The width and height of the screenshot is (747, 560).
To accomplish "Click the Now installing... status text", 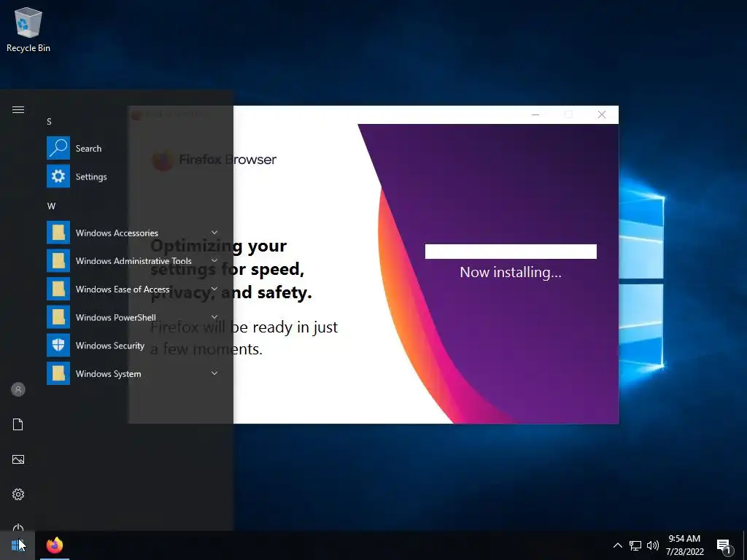I will pos(511,273).
